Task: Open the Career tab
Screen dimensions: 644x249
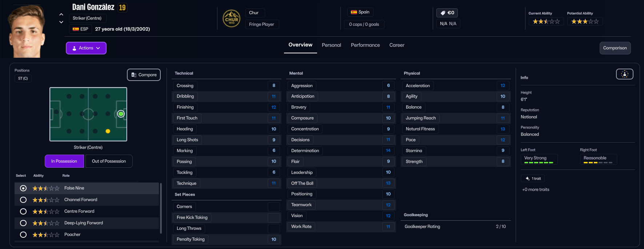Action: (397, 45)
